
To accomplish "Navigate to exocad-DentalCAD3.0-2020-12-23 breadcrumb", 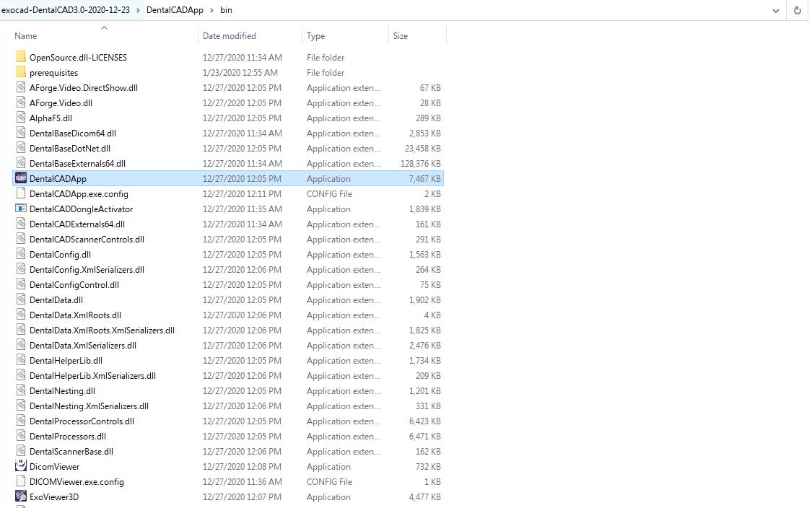I will [x=66, y=10].
